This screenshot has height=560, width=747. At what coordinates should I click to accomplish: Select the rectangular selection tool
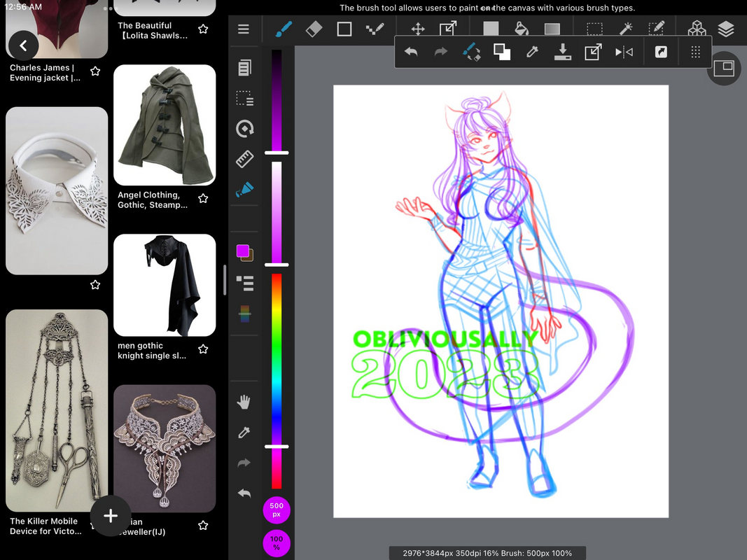click(x=594, y=29)
